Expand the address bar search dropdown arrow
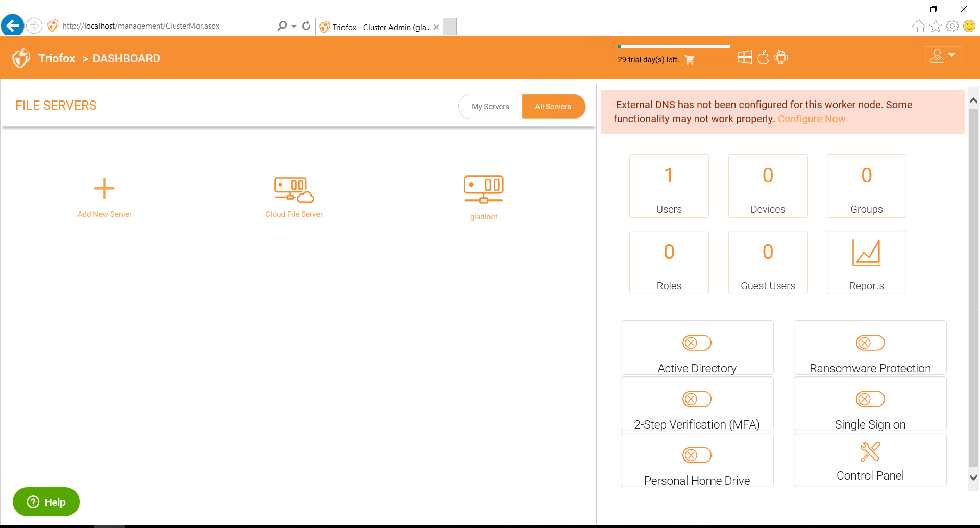This screenshot has width=980, height=528. tap(294, 26)
